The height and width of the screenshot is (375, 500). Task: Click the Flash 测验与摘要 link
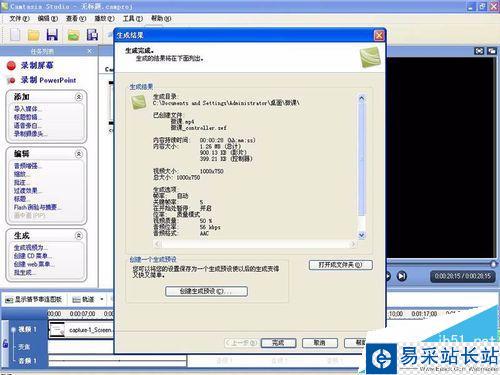(x=38, y=207)
